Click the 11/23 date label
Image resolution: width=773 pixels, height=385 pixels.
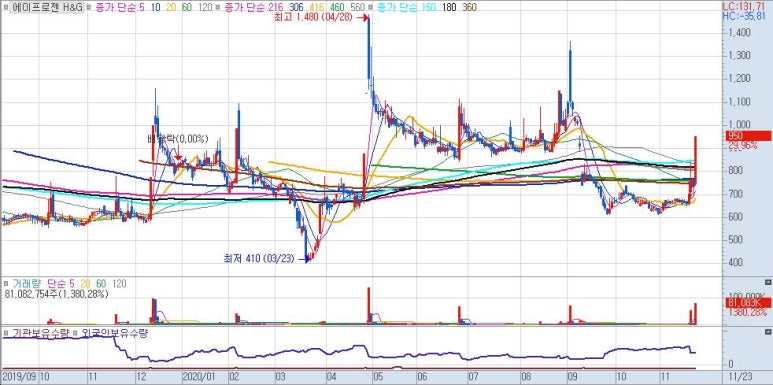point(739,377)
